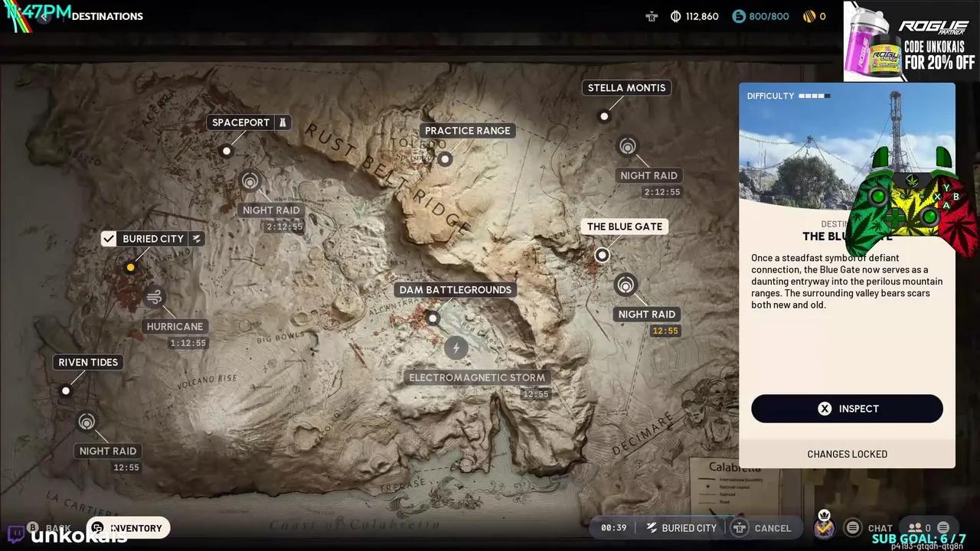Click the Blue Gate preview image
The height and width of the screenshot is (551, 980).
pyautogui.click(x=847, y=145)
